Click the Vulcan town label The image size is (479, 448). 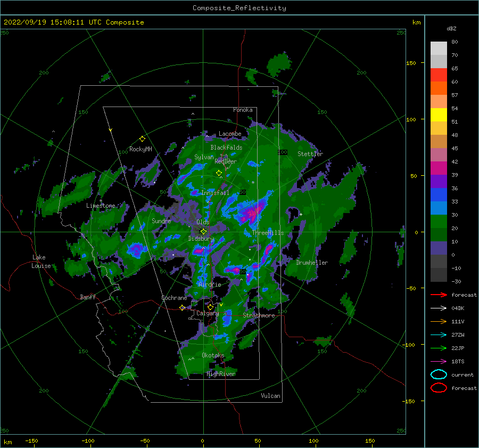tap(271, 396)
